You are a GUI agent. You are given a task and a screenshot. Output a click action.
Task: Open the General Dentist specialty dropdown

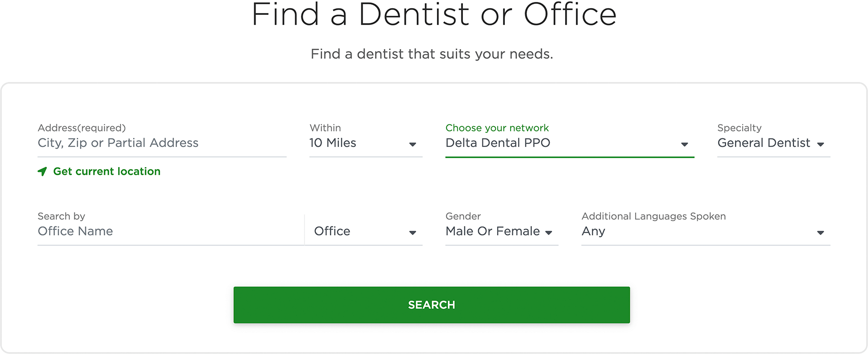point(773,143)
